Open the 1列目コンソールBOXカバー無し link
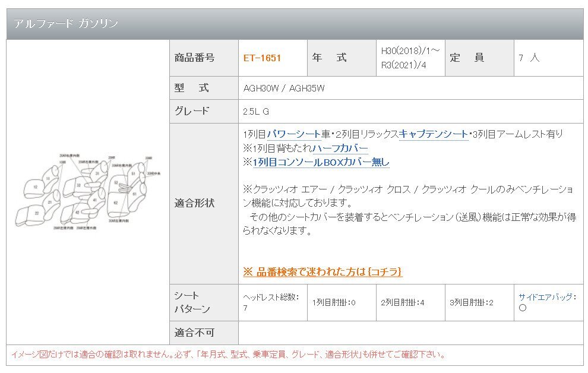The width and height of the screenshot is (588, 373). tap(321, 162)
